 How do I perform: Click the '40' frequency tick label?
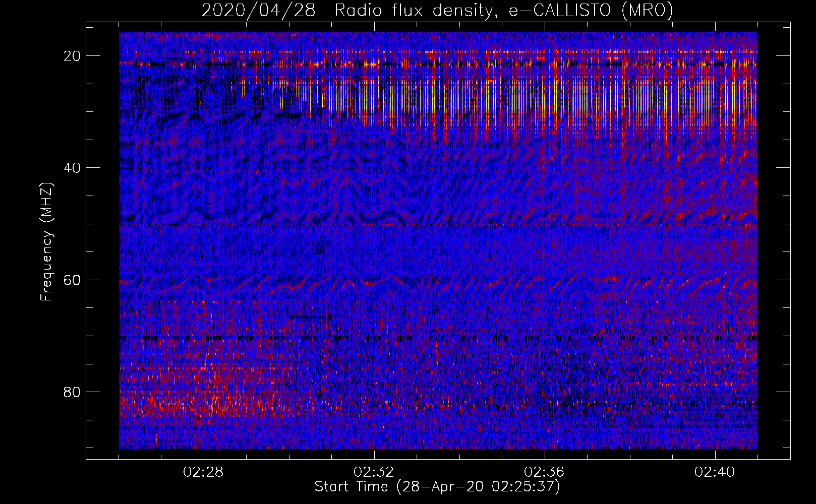point(73,168)
